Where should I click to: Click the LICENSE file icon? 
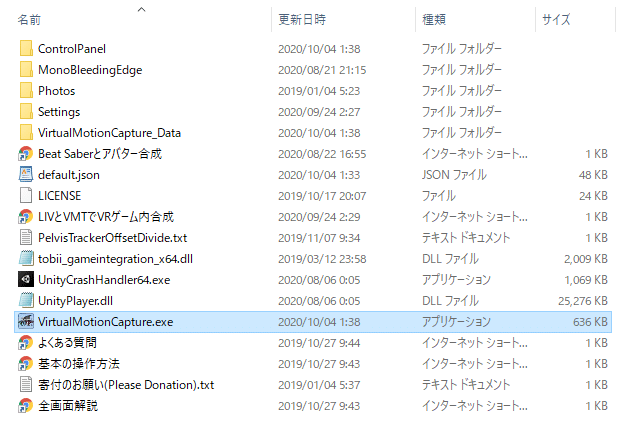click(26, 196)
